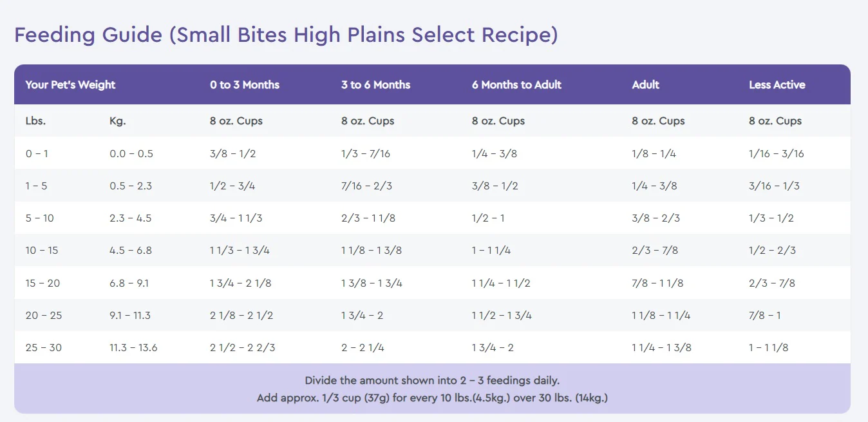Image resolution: width=868 pixels, height=422 pixels.
Task: Click the 0 to 3 Months header
Action: [x=245, y=84]
